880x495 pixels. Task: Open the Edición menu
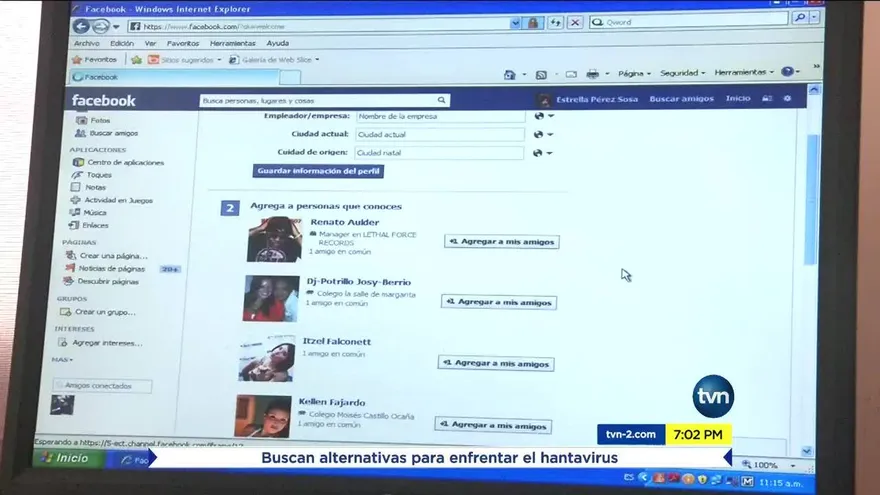122,43
